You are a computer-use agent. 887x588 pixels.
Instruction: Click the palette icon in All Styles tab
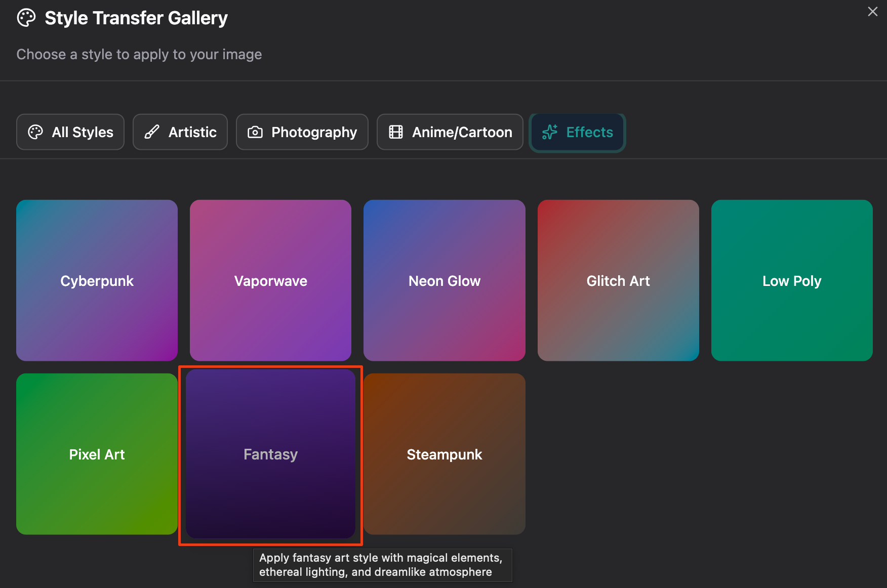(x=35, y=132)
